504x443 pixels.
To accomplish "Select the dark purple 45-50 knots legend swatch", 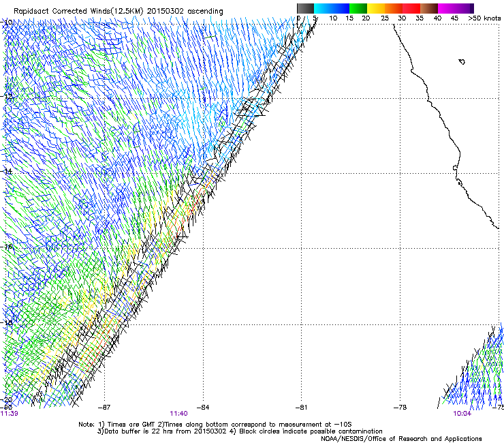I will pyautogui.click(x=464, y=8).
